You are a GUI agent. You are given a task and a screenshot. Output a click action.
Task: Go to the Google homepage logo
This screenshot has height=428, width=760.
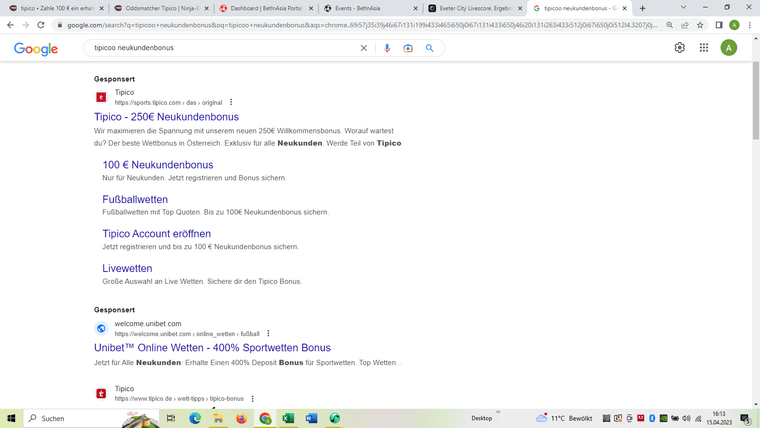click(x=36, y=48)
